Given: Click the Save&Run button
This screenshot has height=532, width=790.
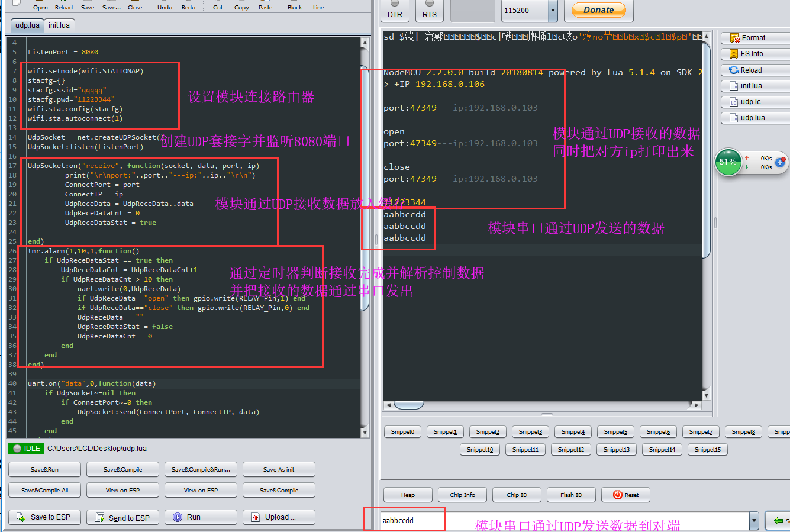Looking at the screenshot, I should coord(44,469).
